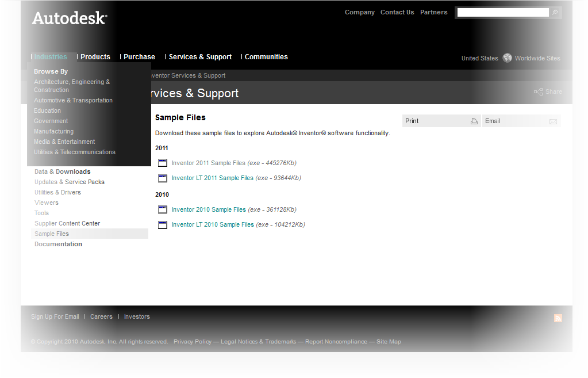The width and height of the screenshot is (588, 378).
Task: Click the disk icon beside Inventor 2010 Sample Files
Action: click(x=162, y=209)
